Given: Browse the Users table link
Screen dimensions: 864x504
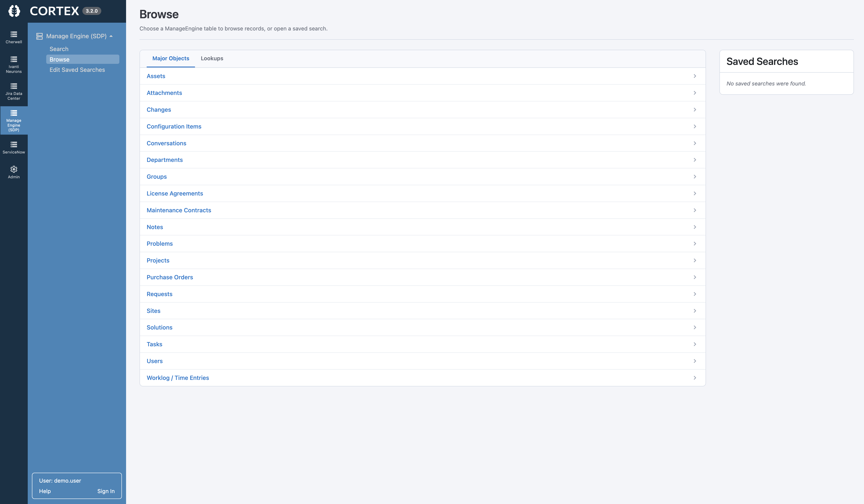Looking at the screenshot, I should coord(155,361).
